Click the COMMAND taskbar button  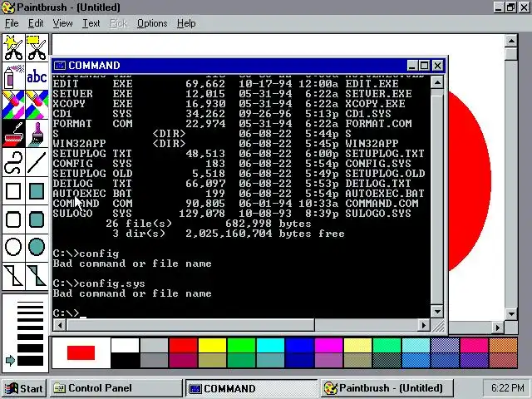(x=251, y=388)
